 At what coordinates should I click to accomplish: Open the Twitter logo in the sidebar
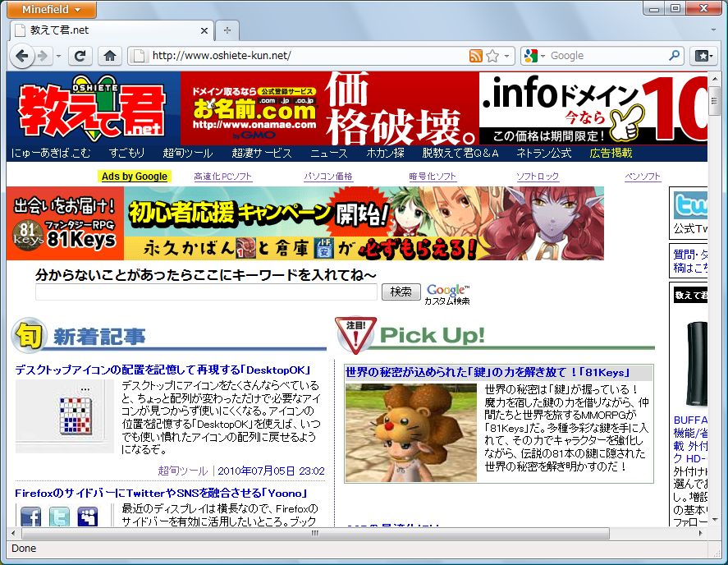tap(691, 205)
